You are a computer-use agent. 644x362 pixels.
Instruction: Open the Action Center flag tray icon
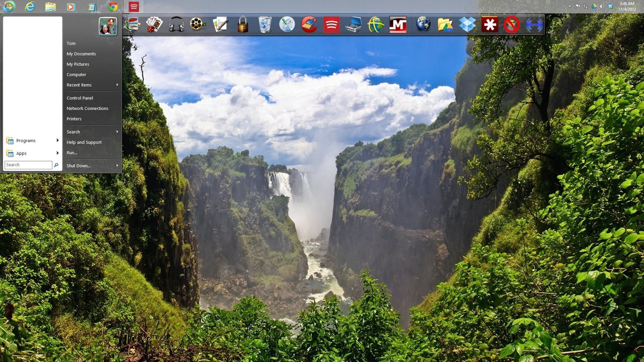(x=578, y=6)
